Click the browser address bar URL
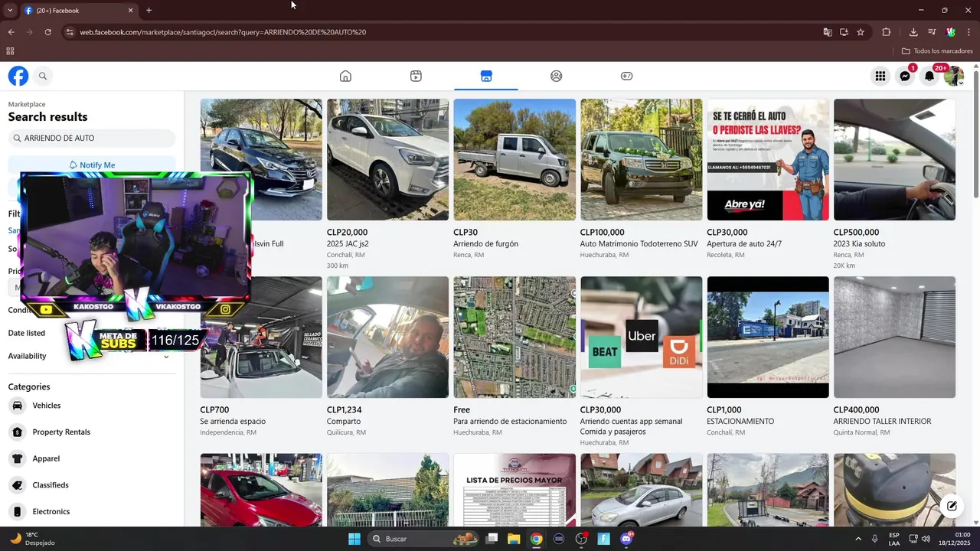Screen dimensions: 980x551 (223, 32)
